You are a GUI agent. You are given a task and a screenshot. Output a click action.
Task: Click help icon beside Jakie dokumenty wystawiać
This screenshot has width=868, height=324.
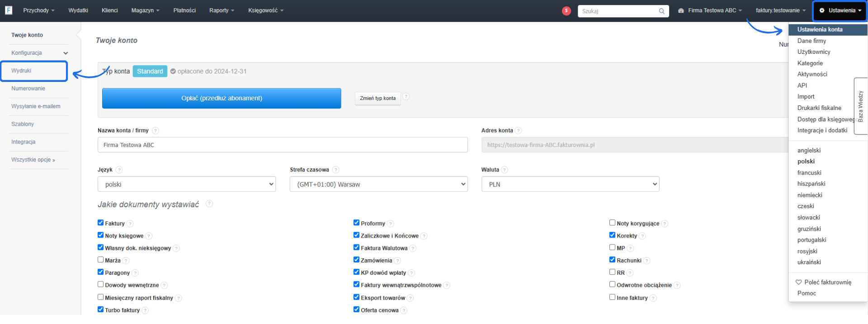(209, 204)
